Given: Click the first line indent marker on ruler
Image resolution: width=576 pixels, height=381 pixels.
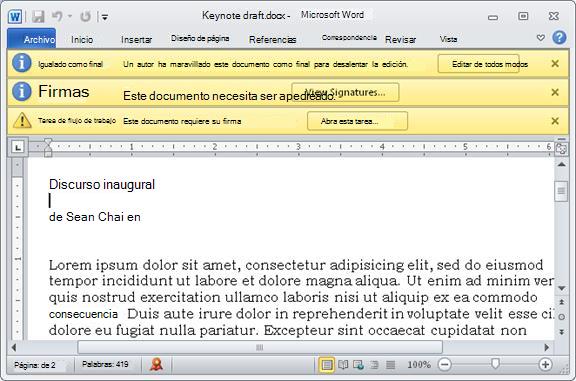Looking at the screenshot, I should click(x=48, y=142).
